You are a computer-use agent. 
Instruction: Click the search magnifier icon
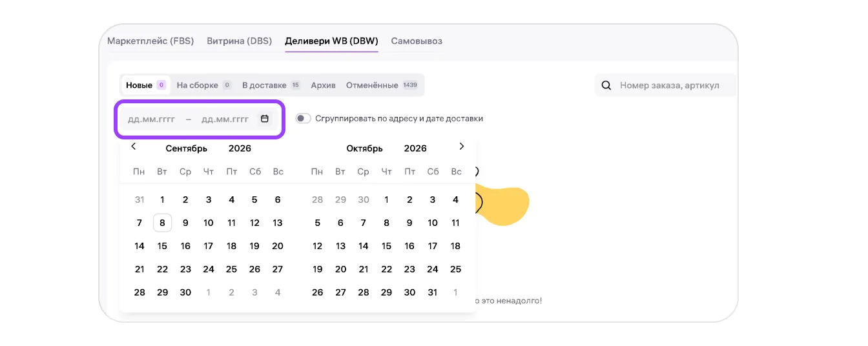(606, 85)
